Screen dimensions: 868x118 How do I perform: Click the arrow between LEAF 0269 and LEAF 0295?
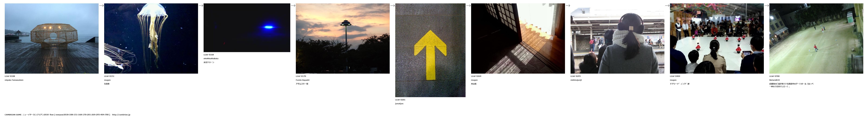point(568,5)
